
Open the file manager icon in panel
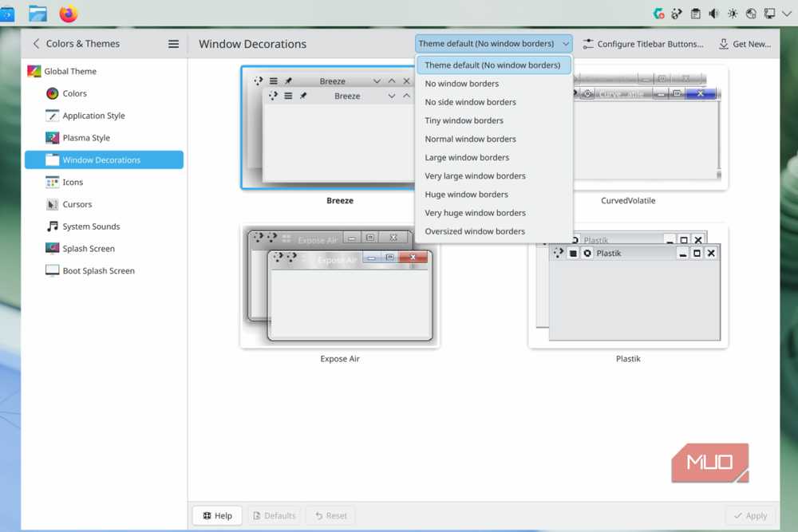[38, 14]
